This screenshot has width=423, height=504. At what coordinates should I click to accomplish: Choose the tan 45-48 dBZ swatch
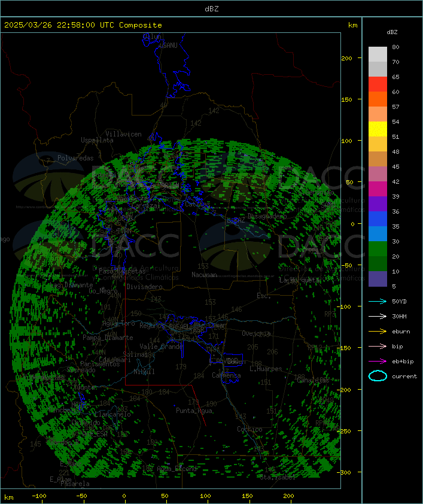point(378,159)
